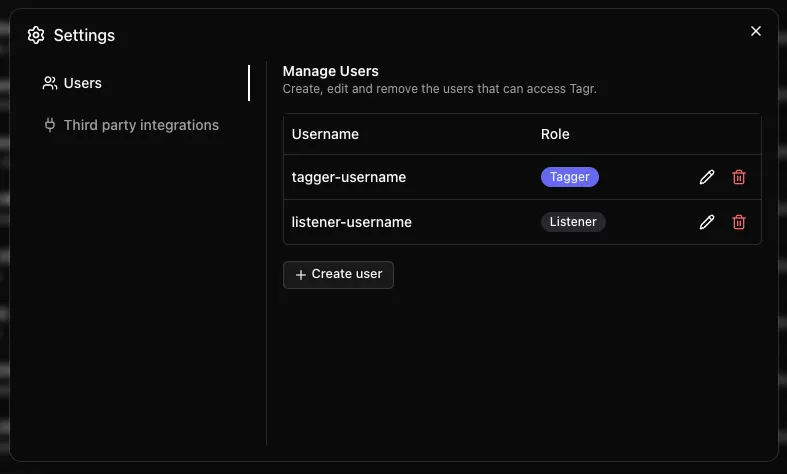Remove listener-username using the trash icon
This screenshot has width=787, height=474.
(x=738, y=222)
